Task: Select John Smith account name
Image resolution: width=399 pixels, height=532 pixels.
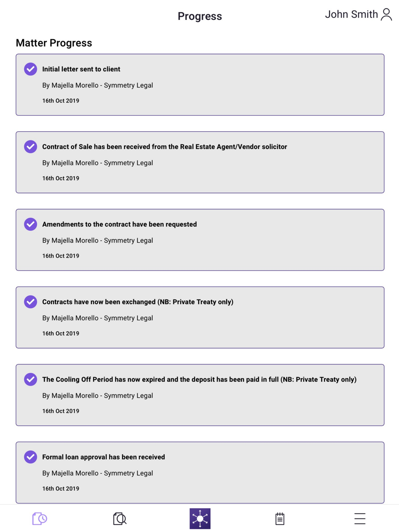Action: (x=351, y=14)
